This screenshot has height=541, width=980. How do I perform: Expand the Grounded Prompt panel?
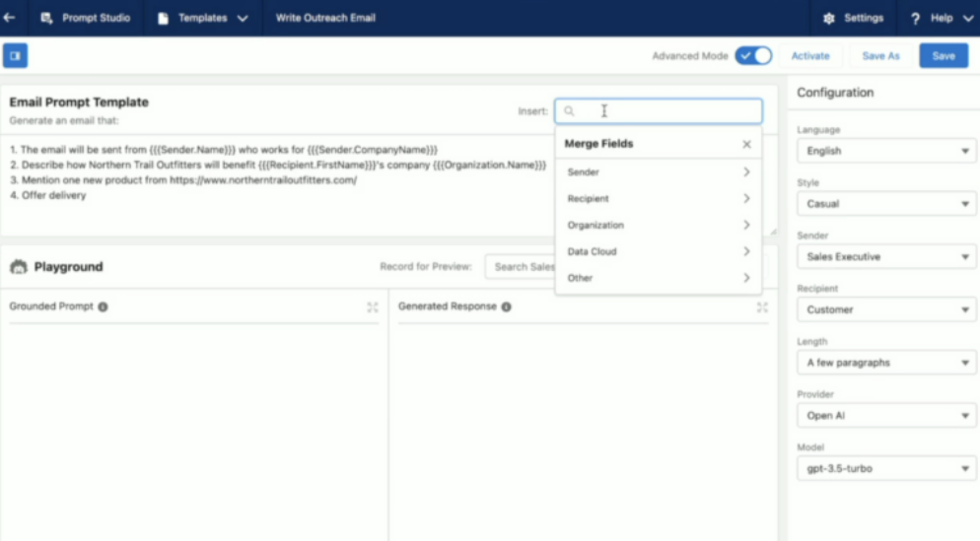(373, 307)
